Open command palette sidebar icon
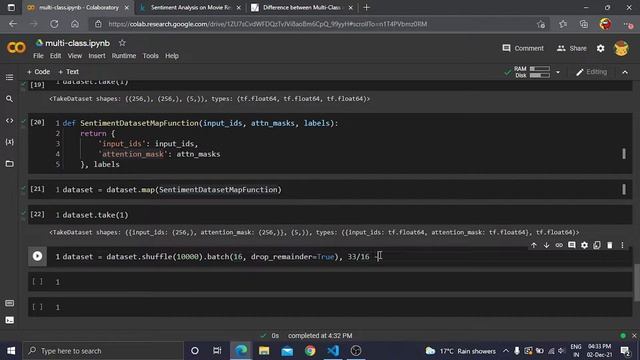 point(9,303)
